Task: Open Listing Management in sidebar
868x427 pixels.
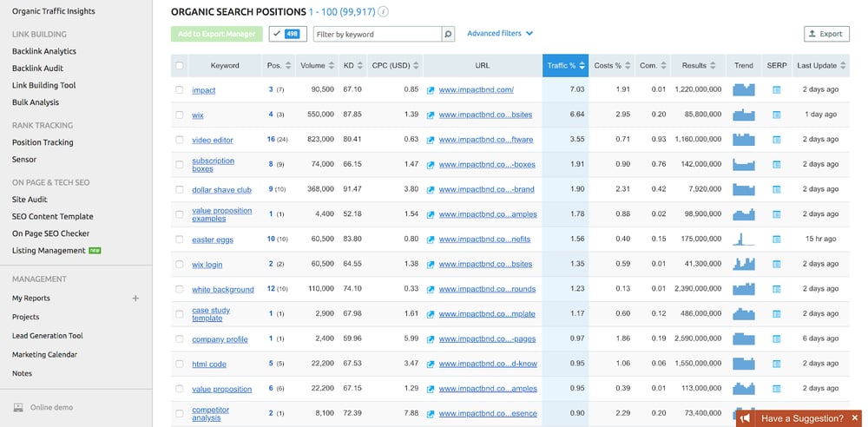Action: pyautogui.click(x=49, y=251)
